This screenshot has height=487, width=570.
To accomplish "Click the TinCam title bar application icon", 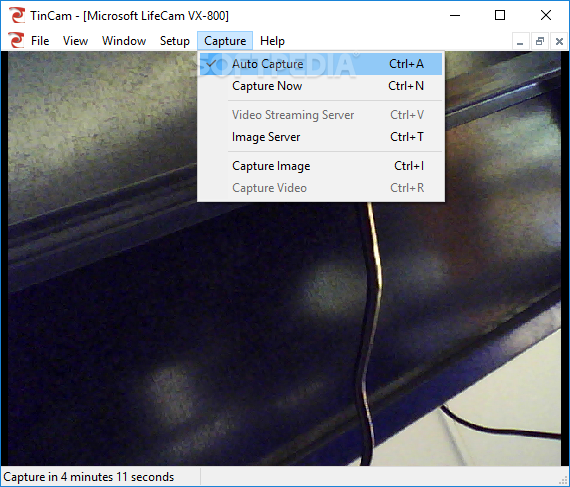I will tap(16, 16).
